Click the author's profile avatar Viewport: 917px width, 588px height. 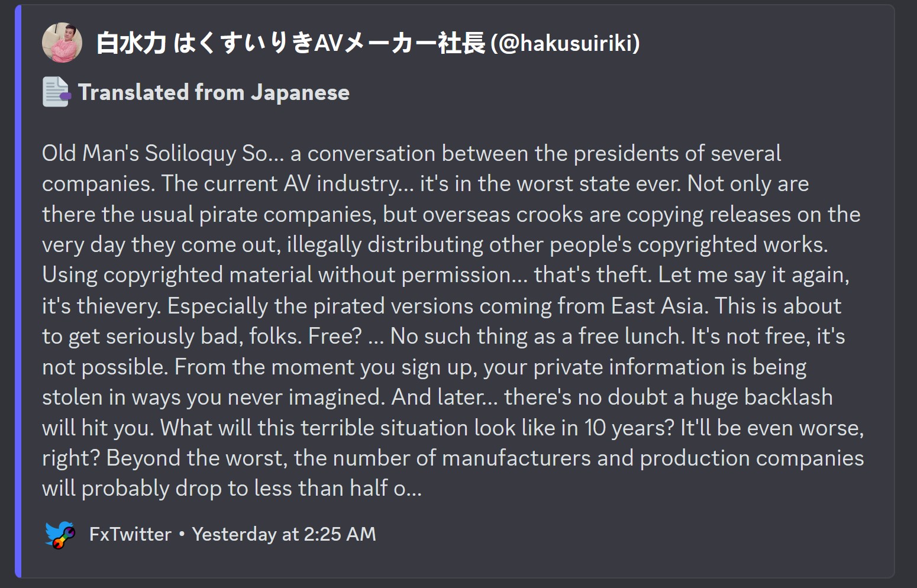(x=62, y=43)
